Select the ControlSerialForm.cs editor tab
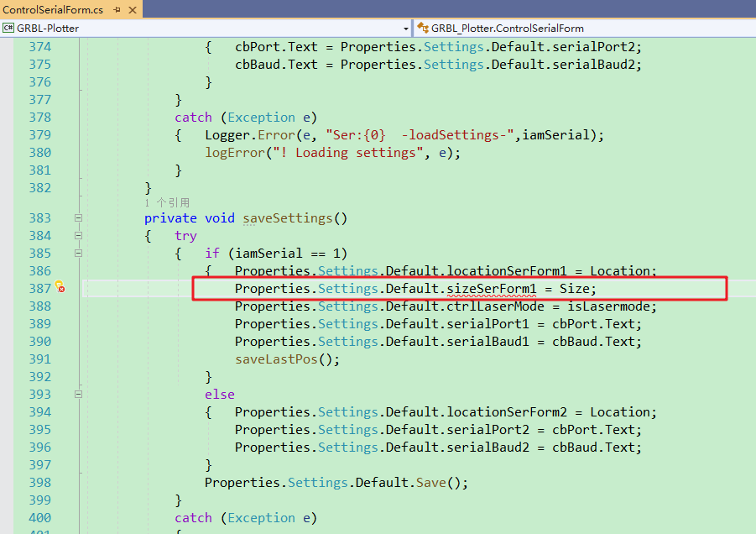 point(53,9)
